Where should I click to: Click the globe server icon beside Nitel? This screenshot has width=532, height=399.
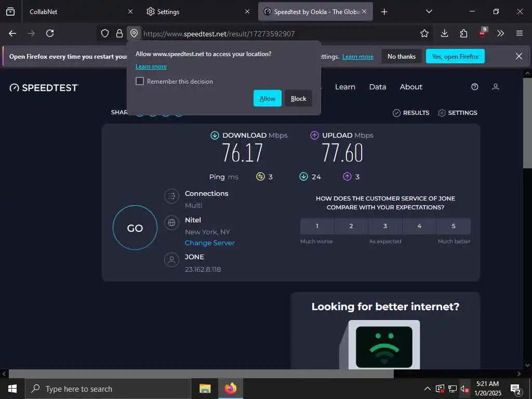tap(171, 223)
